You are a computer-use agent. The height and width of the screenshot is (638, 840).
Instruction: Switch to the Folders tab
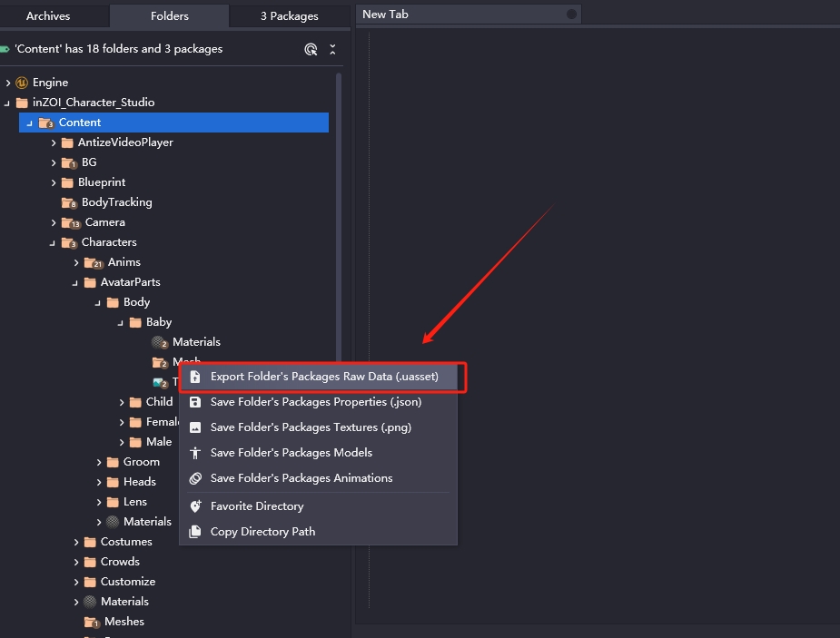pos(169,16)
